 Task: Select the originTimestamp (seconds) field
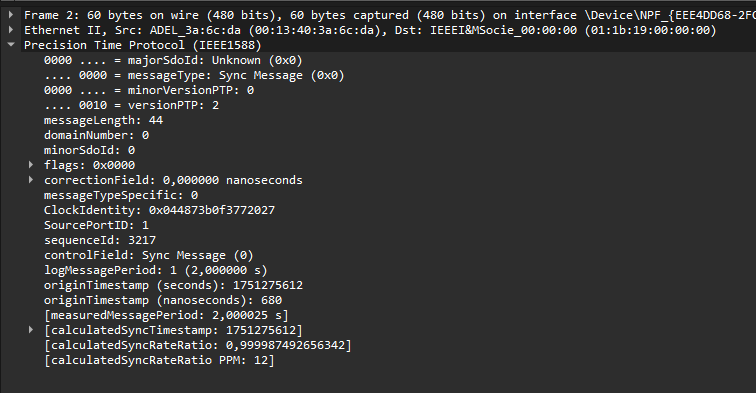(x=173, y=285)
